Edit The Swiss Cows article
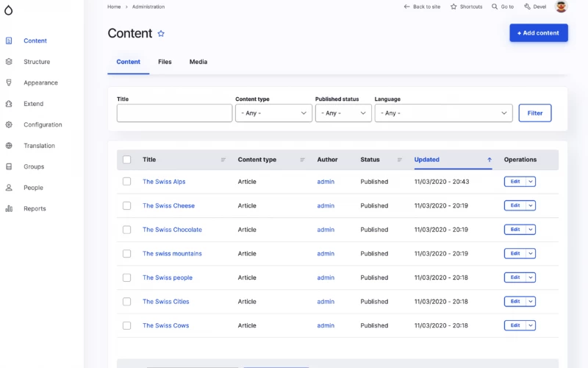 coord(515,325)
